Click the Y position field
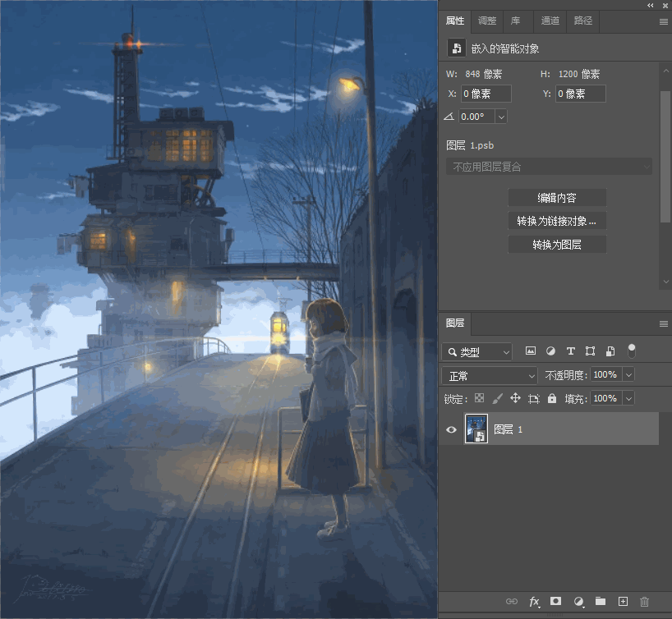Image resolution: width=672 pixels, height=619 pixels. (x=581, y=94)
